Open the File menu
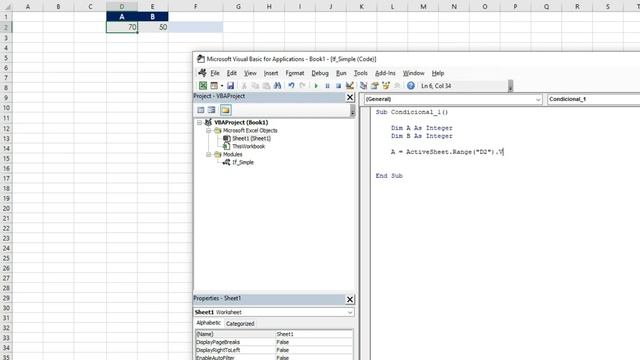Screen dimensions: 640x360 [215, 73]
